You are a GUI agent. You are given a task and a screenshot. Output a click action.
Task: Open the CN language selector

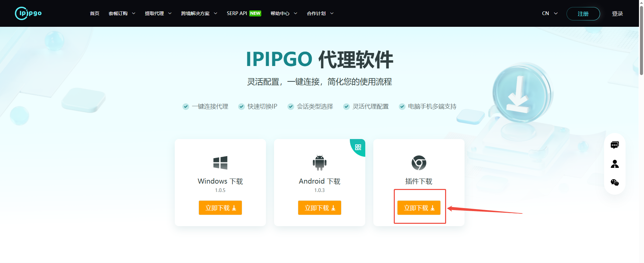tap(549, 13)
